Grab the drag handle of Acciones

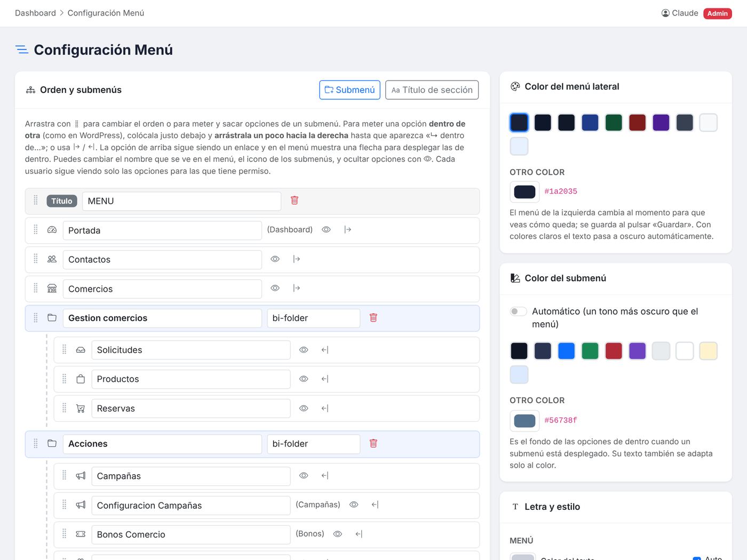pyautogui.click(x=36, y=444)
